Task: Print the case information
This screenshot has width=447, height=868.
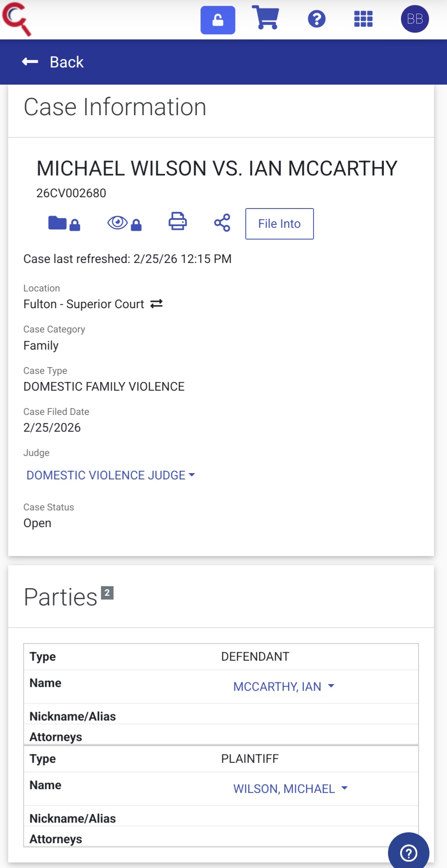Action: pos(177,222)
